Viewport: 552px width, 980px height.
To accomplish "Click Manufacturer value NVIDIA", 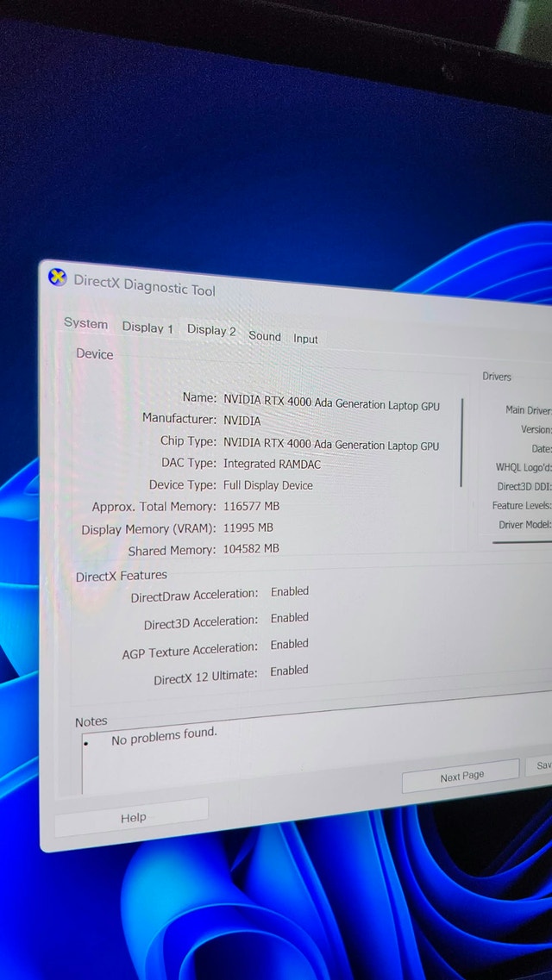I will 241,421.
